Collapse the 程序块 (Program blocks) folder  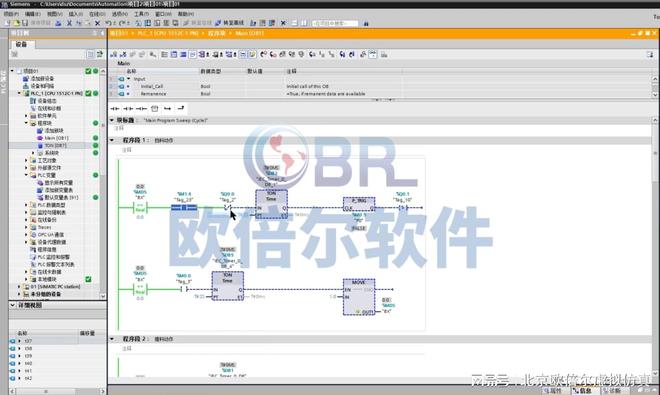tap(27, 123)
